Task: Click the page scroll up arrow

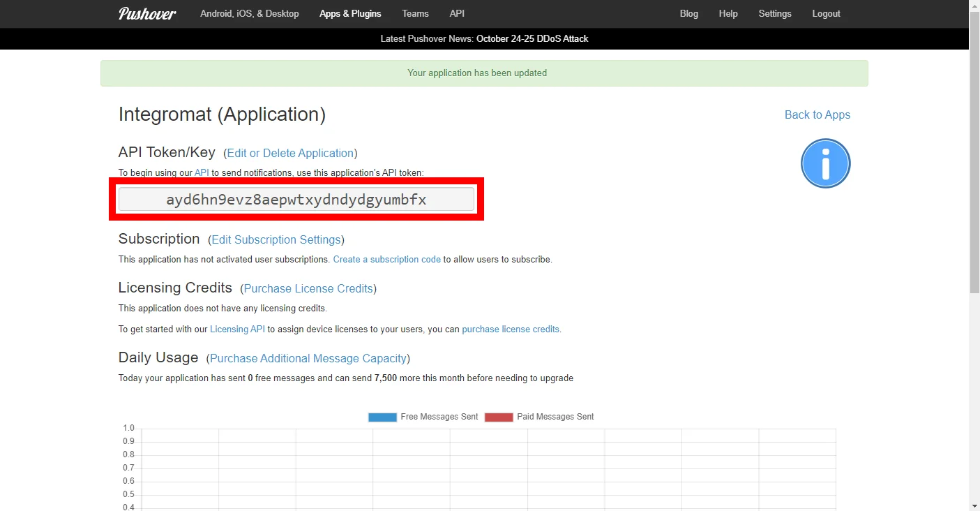Action: tap(974, 6)
